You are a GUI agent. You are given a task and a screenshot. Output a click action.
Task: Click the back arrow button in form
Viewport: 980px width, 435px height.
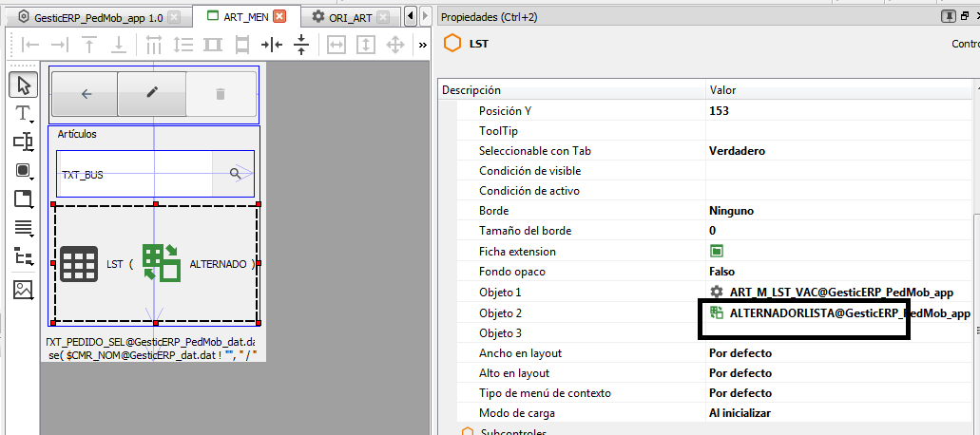click(85, 94)
